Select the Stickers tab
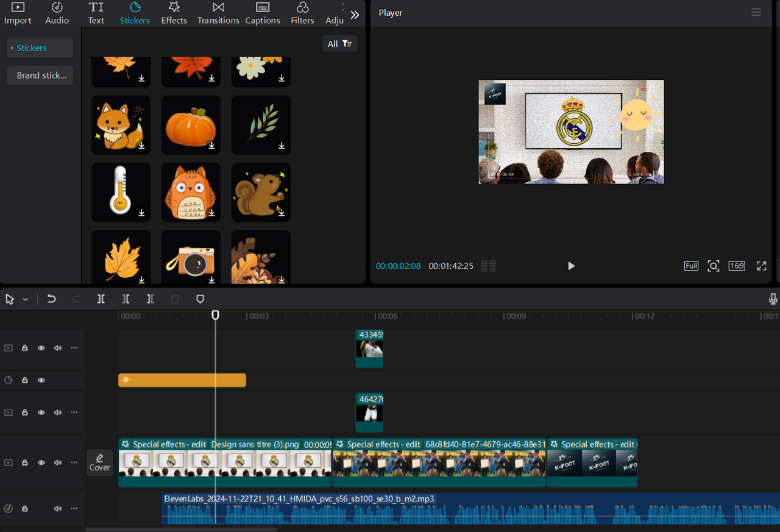780x532 pixels. [x=135, y=13]
